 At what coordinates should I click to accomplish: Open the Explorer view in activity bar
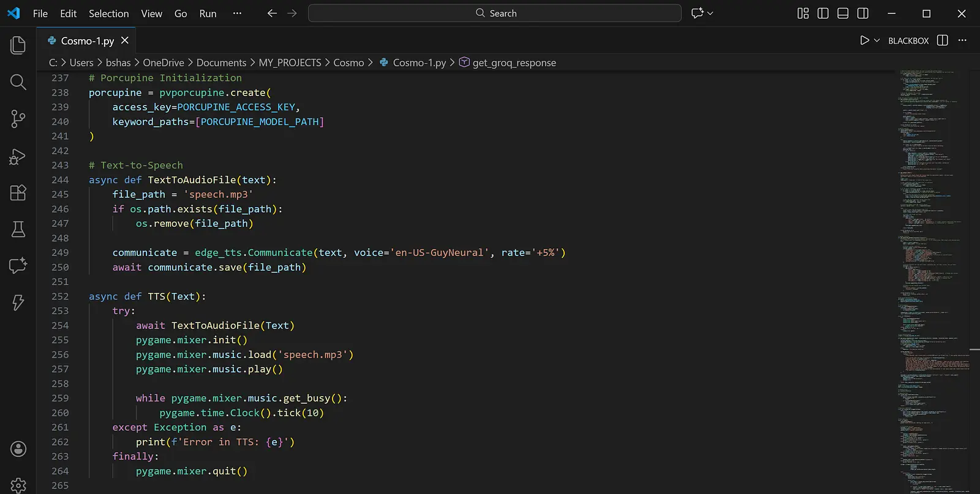point(18,45)
